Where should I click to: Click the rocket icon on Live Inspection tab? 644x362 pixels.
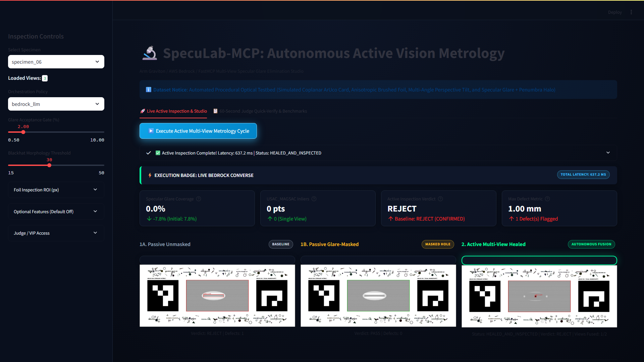[x=143, y=111]
